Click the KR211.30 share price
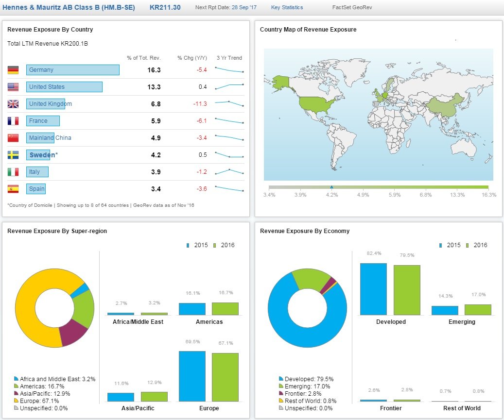This screenshot has height=420, width=504. tap(165, 7)
